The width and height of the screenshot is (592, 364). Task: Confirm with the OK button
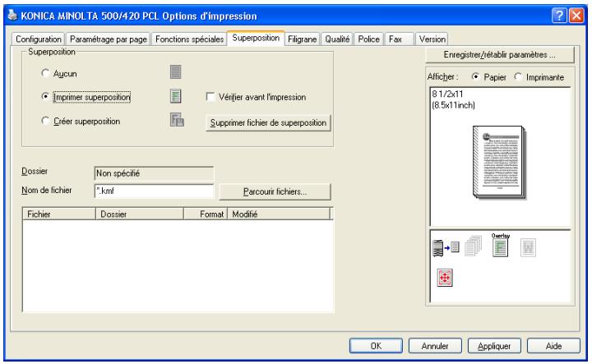coord(376,346)
